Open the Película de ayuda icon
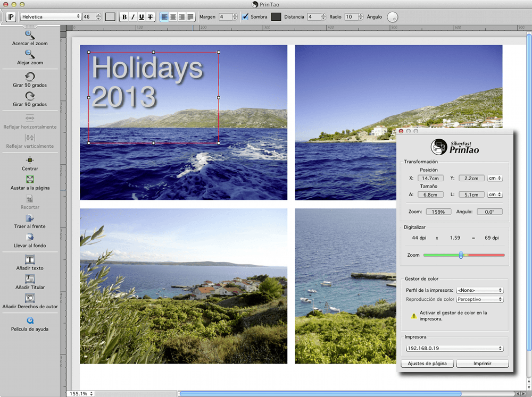 point(30,320)
